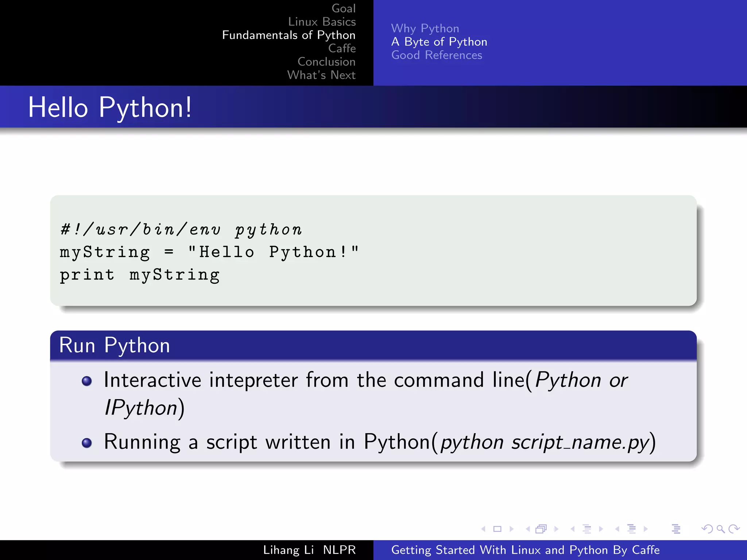Click the Interactive intepreter bullet text
Screen dimensions: 747x560
365,394
